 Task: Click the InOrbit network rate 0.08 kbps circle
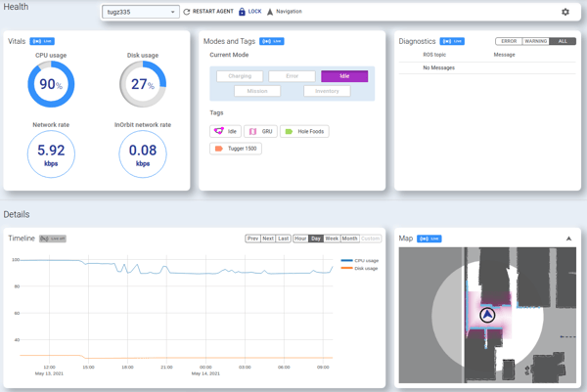143,154
